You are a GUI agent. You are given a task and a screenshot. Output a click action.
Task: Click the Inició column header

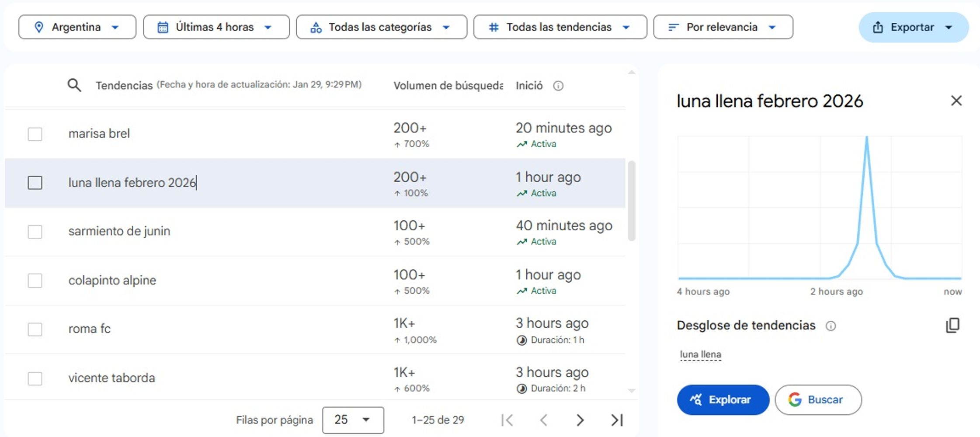pyautogui.click(x=529, y=86)
